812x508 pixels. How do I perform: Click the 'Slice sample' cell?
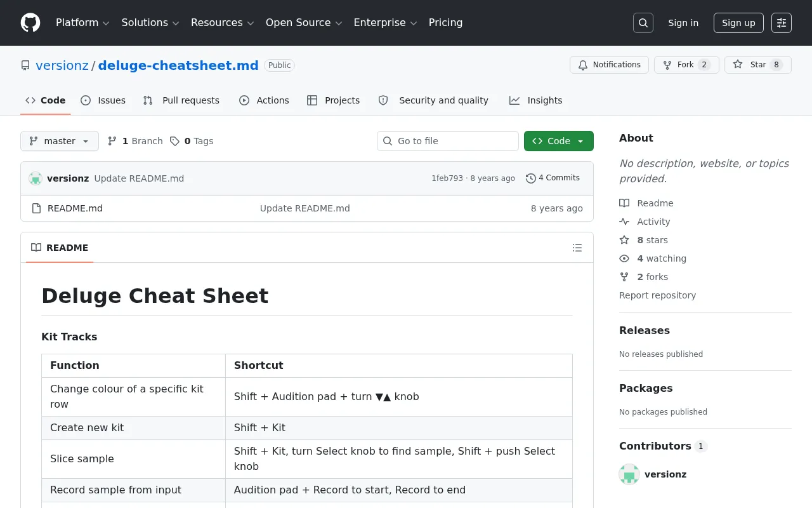(133, 459)
